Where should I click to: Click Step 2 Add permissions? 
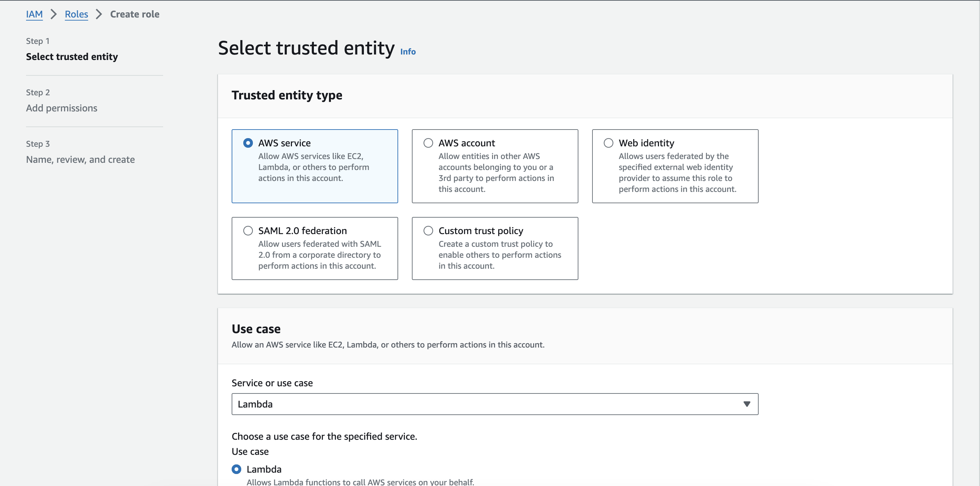click(62, 108)
